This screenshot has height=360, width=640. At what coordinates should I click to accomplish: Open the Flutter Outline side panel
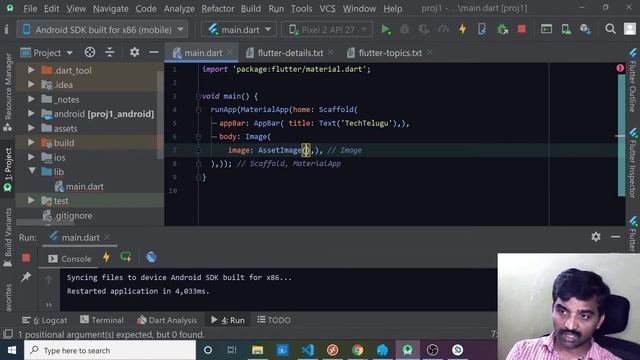(x=633, y=80)
